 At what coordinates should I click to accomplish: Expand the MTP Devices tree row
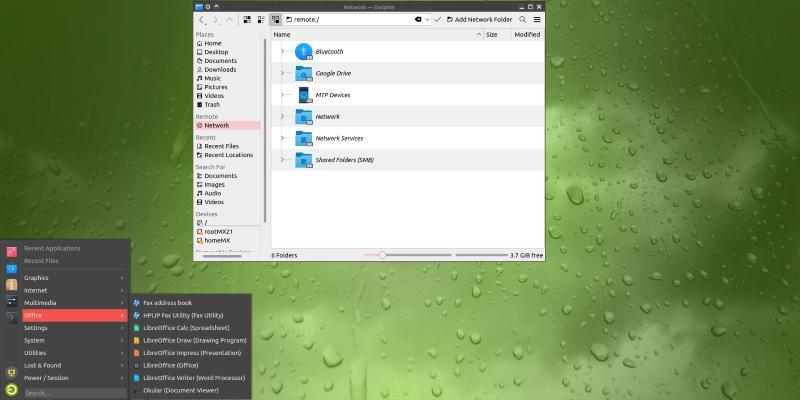282,95
